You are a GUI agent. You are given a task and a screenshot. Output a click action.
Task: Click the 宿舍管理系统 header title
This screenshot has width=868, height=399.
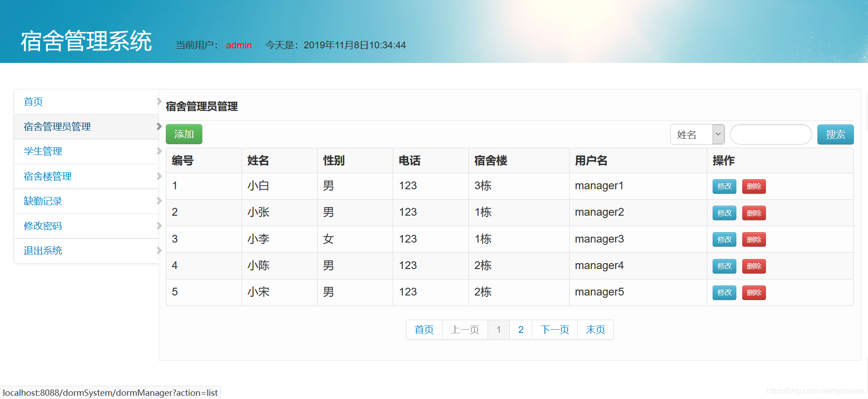pyautogui.click(x=86, y=41)
